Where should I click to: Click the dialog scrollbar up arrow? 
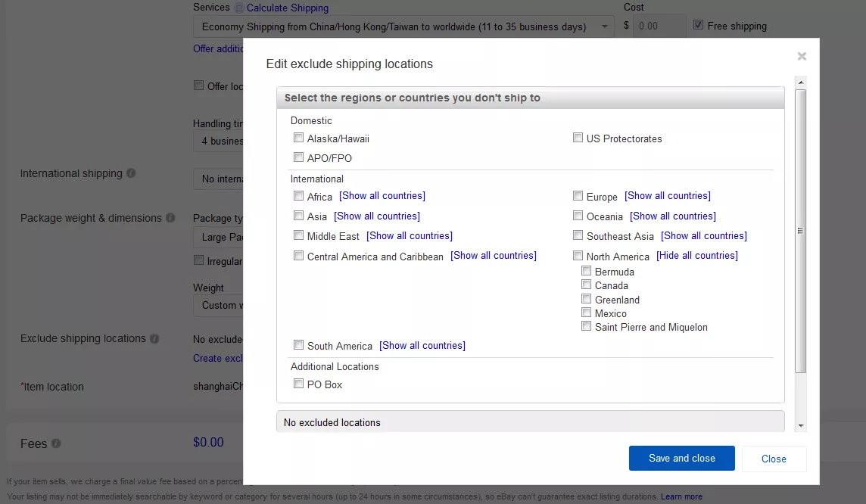pos(801,82)
